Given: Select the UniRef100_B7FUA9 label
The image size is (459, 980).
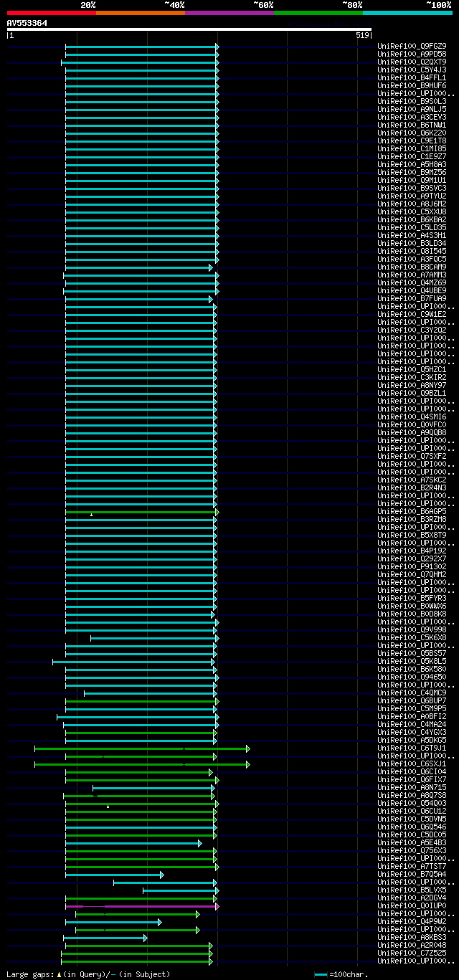Looking at the screenshot, I should tap(412, 298).
